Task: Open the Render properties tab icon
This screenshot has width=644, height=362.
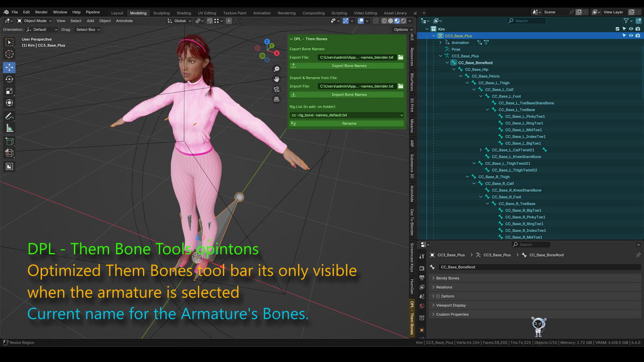Action: click(422, 268)
